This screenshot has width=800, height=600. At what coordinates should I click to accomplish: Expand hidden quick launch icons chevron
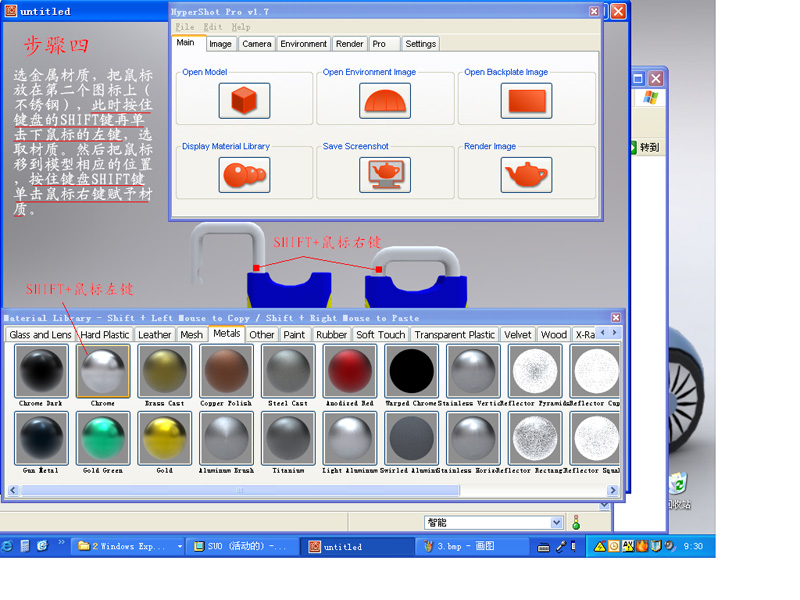coord(62,542)
